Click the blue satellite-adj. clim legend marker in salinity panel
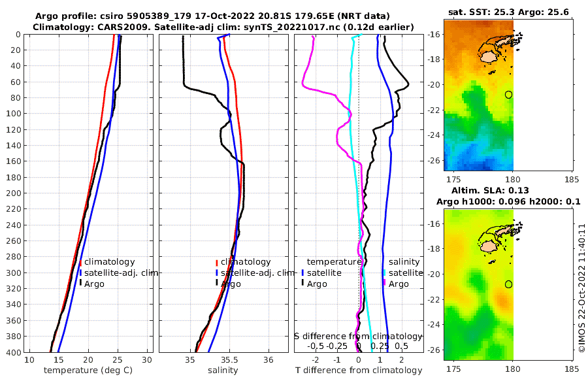This screenshot has height=379, width=588. pyautogui.click(x=217, y=273)
